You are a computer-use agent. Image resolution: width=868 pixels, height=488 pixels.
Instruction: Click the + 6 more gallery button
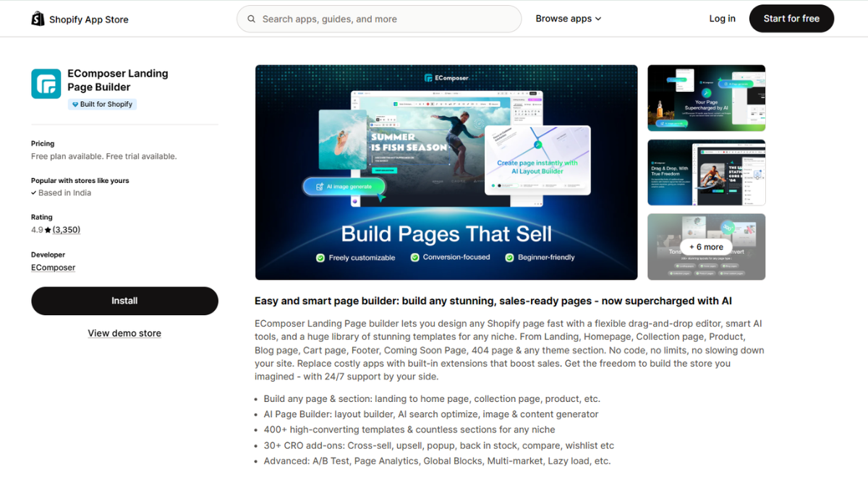[706, 247]
